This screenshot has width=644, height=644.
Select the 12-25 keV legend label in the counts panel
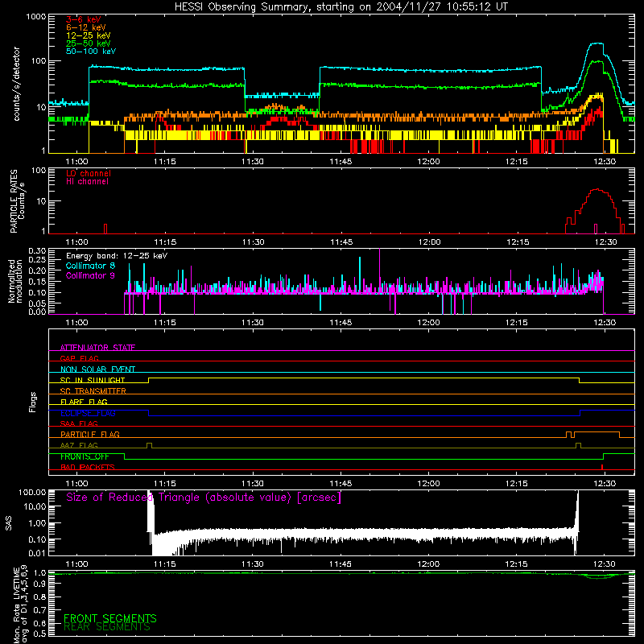coord(89,35)
